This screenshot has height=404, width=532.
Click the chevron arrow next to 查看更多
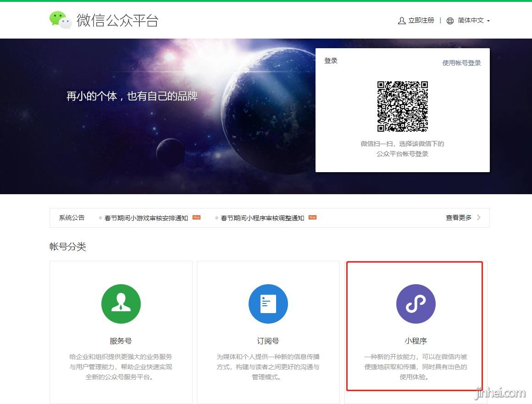click(x=479, y=217)
